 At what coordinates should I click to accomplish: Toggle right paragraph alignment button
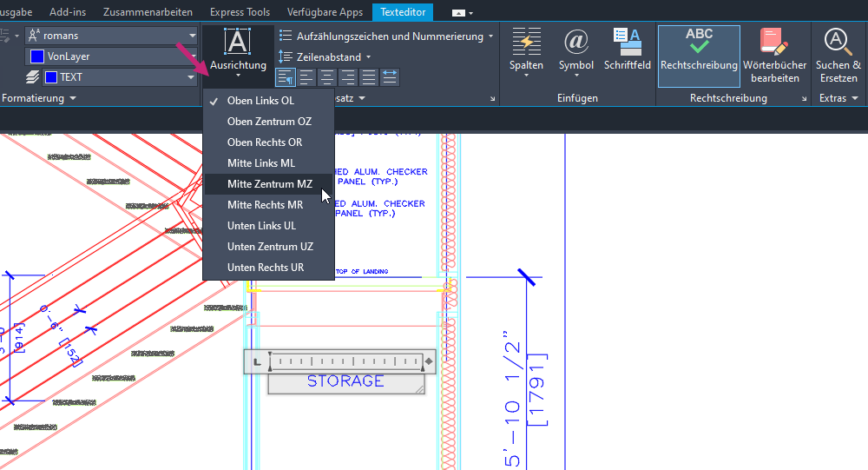pos(348,77)
